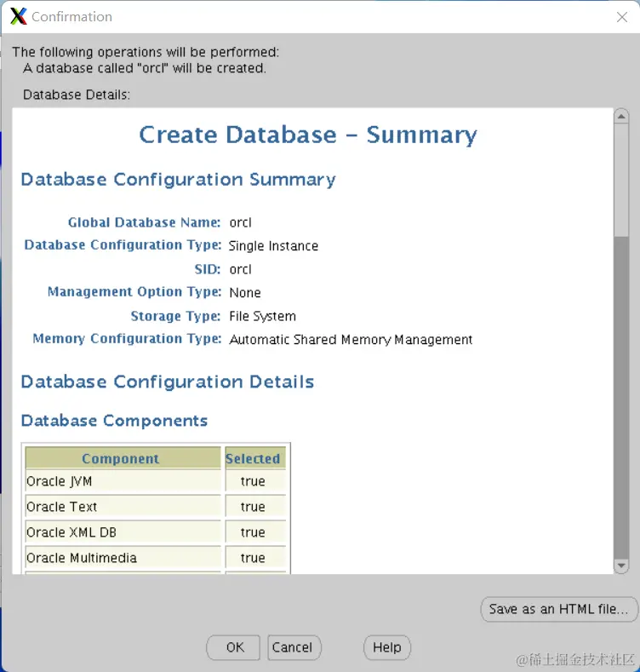
Task: Click the Selected column header
Action: [255, 458]
